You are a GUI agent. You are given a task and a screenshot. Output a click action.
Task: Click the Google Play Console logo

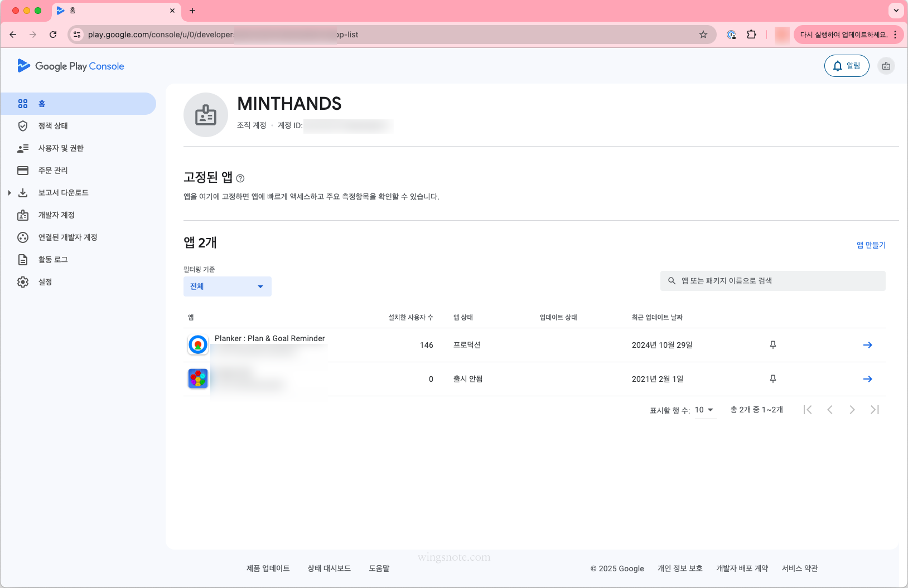71,66
